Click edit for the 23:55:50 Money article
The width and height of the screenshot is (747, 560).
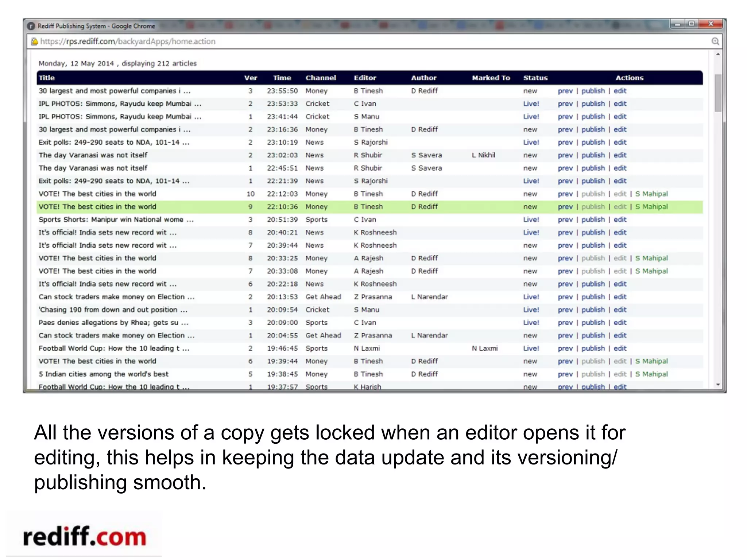[x=620, y=91]
